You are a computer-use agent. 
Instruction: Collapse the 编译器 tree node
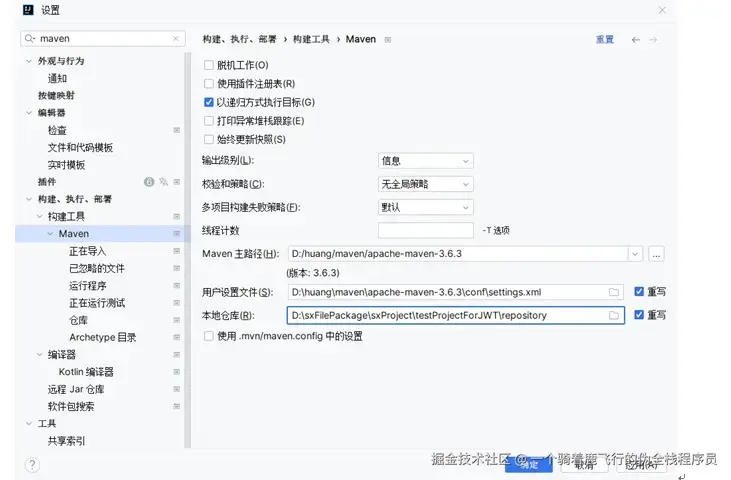40,355
